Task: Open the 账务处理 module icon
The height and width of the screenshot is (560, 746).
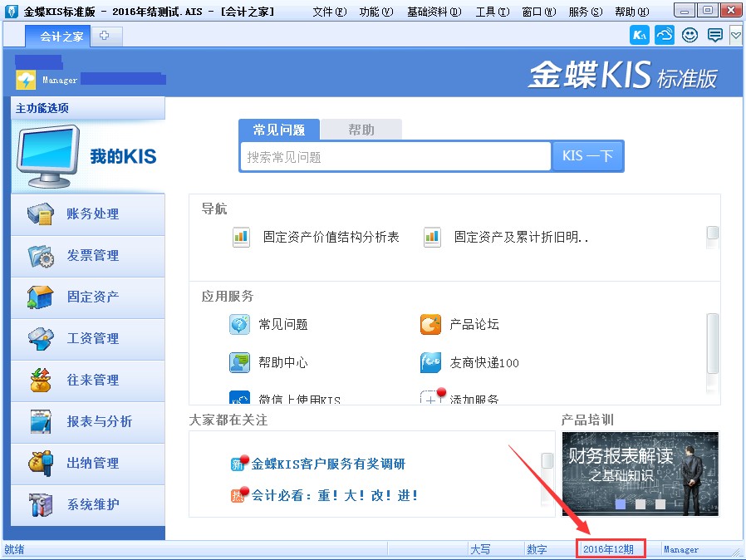Action: tap(41, 214)
